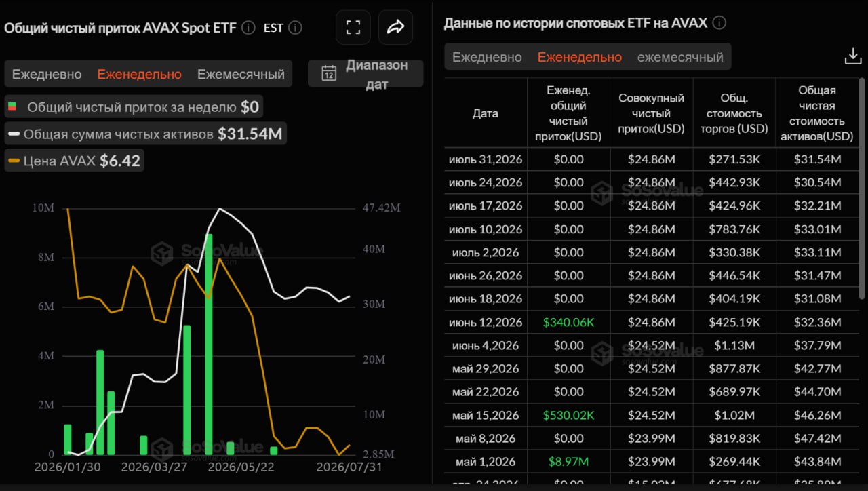Switch the history table to ежемесячный

pyautogui.click(x=680, y=57)
